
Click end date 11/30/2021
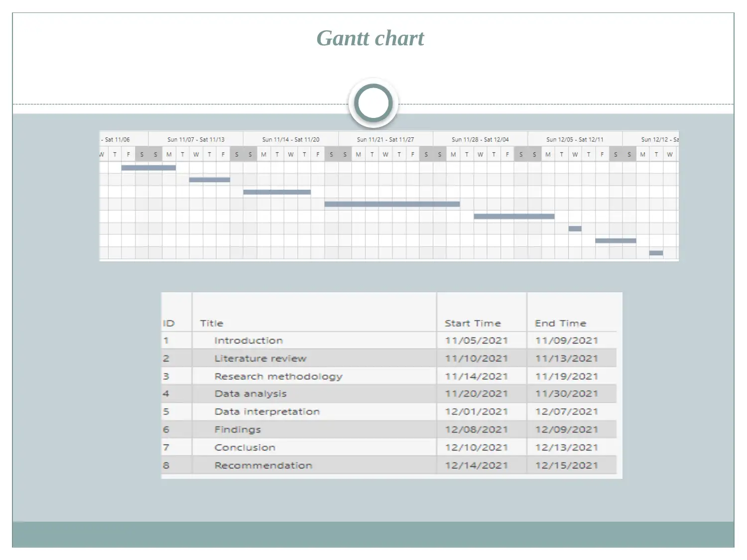(x=567, y=394)
